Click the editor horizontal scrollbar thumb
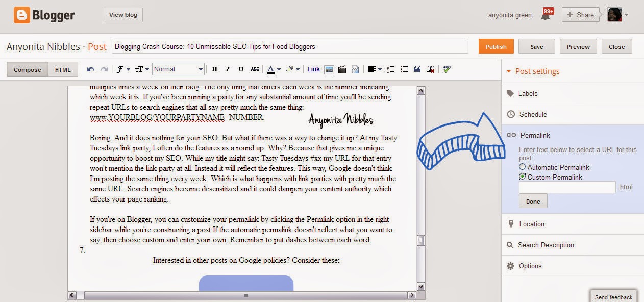Screen dimensions: 644x302 point(246,295)
